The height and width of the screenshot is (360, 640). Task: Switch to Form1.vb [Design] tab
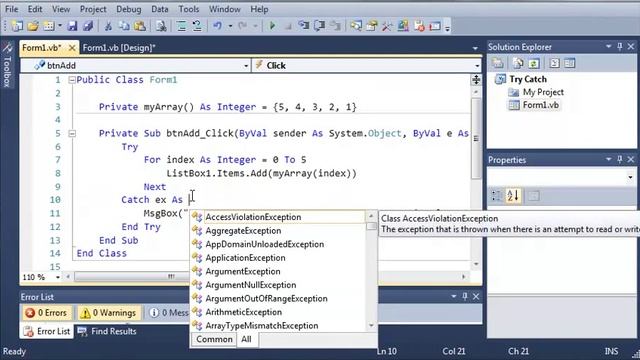(x=119, y=48)
